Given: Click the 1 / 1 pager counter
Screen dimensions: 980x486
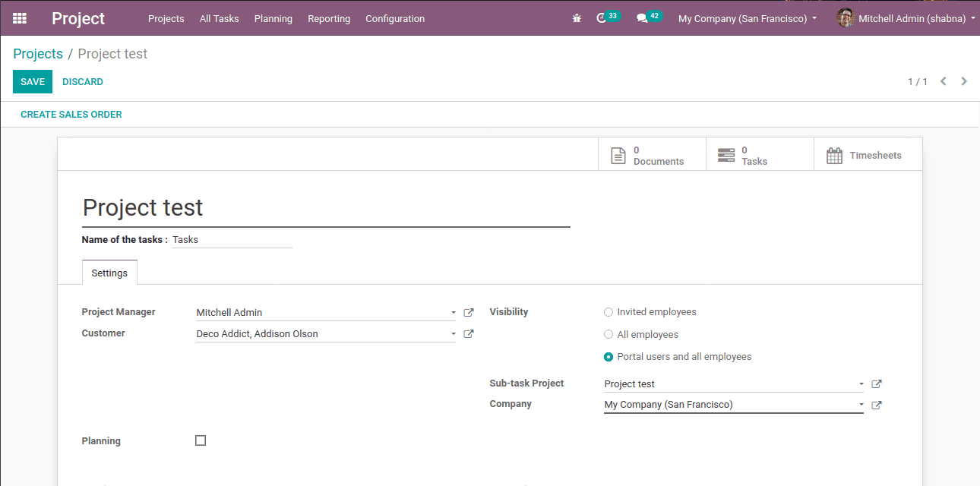Looking at the screenshot, I should [x=918, y=81].
